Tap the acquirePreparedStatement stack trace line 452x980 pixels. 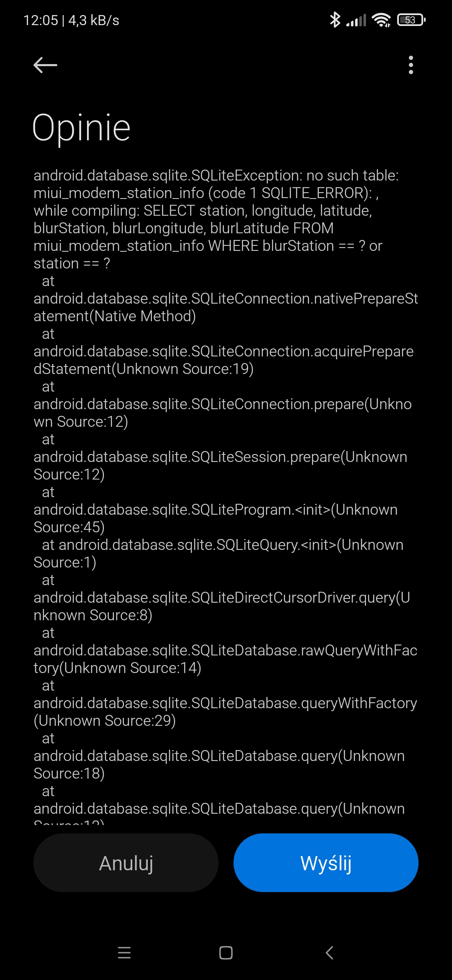(x=223, y=351)
